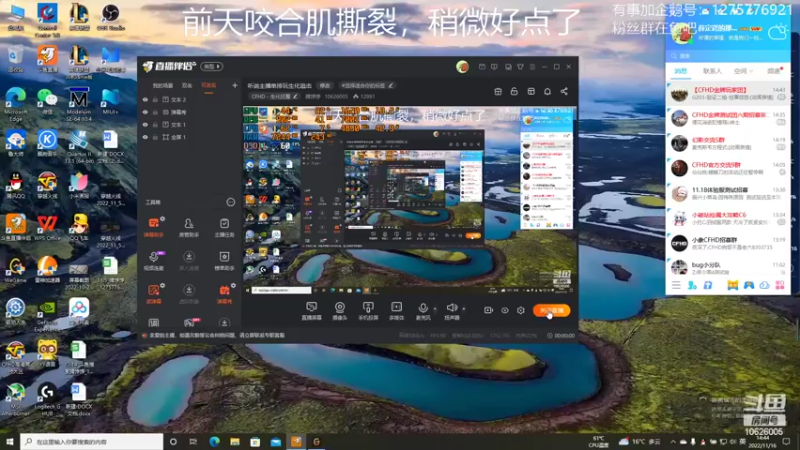Open QQ main menu hamburger icon
The height and width of the screenshot is (450, 800).
click(x=676, y=286)
